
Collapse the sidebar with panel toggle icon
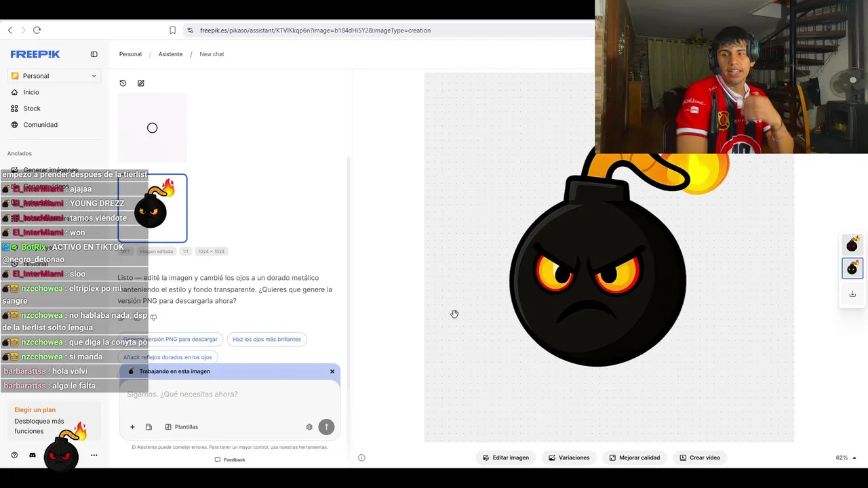point(94,54)
